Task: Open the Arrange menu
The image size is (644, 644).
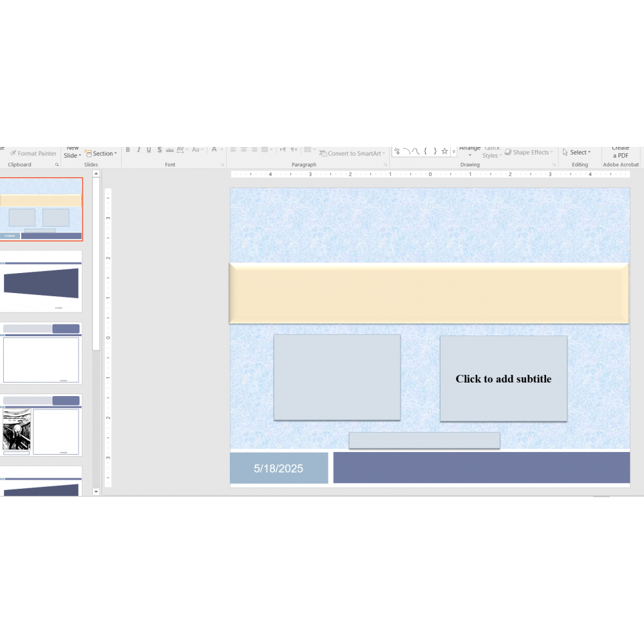Action: pos(469,152)
